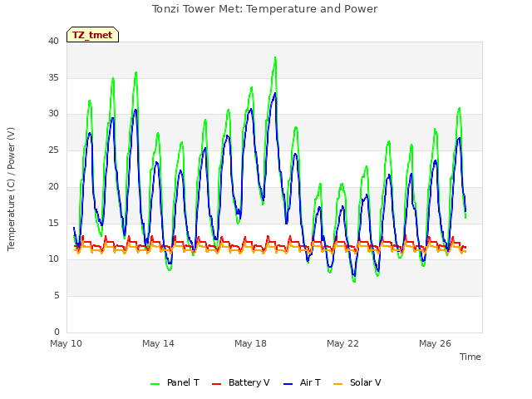Click the 30 y-axis tick label

53,114
